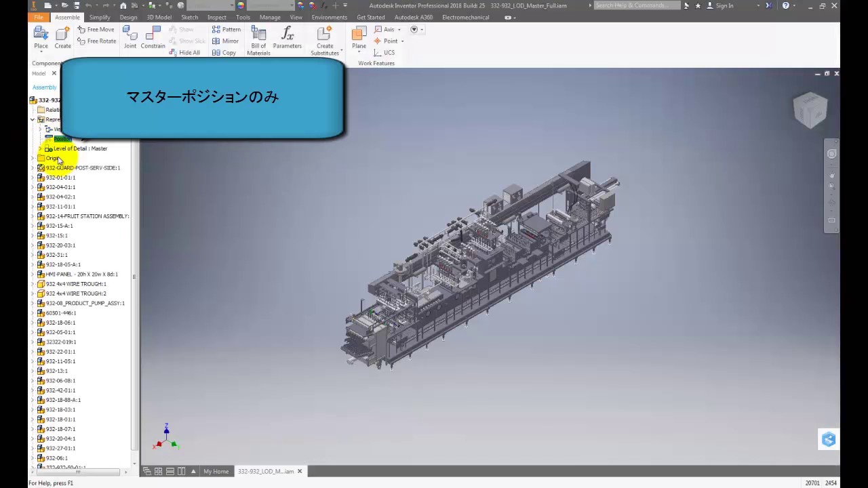
Task: Click the appearance color wheel icon
Action: click(240, 5)
